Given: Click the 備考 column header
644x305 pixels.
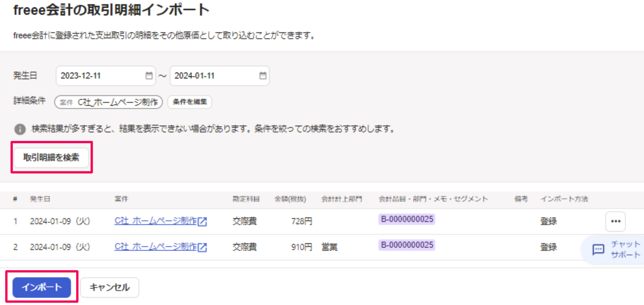Looking at the screenshot, I should [521, 199].
